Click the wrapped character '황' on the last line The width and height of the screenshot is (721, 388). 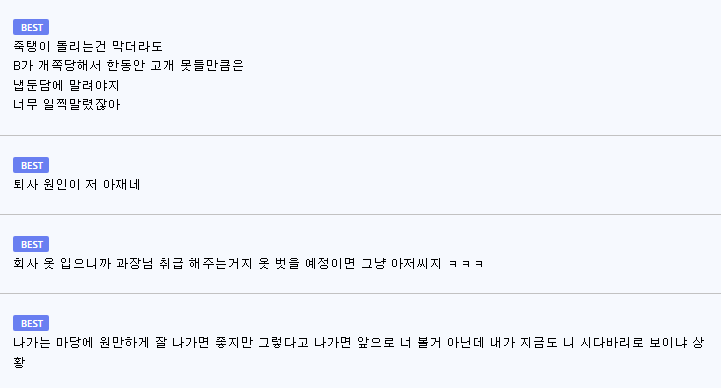pos(19,362)
